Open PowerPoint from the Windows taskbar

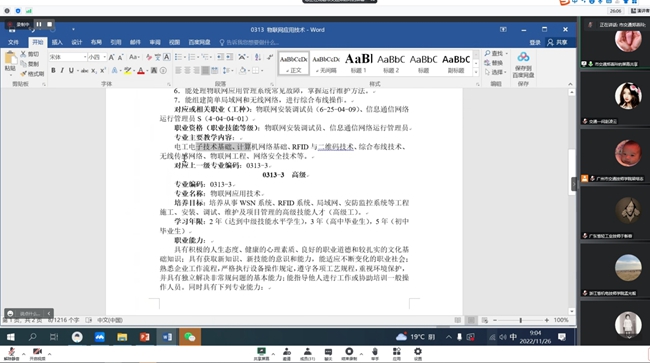(x=145, y=337)
